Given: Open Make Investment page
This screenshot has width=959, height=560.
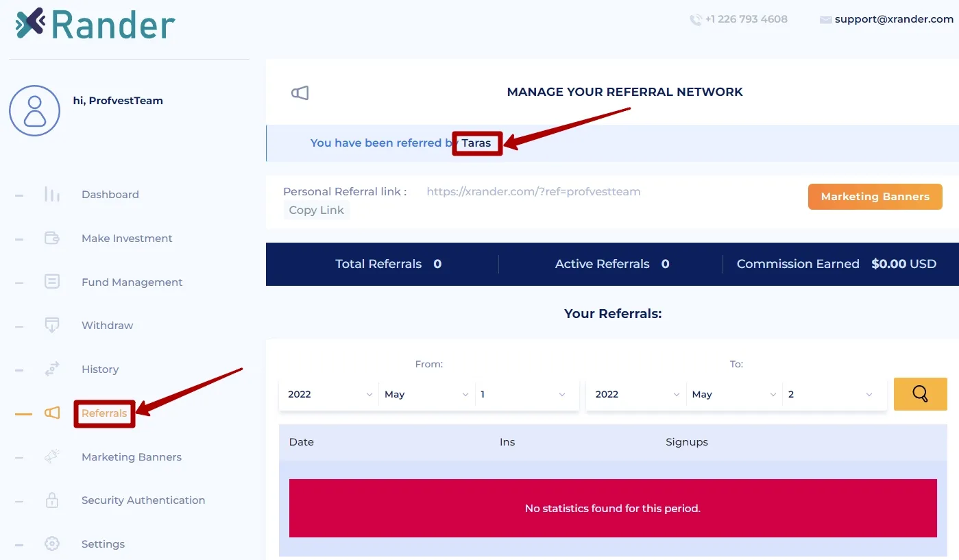Looking at the screenshot, I should pos(127,239).
